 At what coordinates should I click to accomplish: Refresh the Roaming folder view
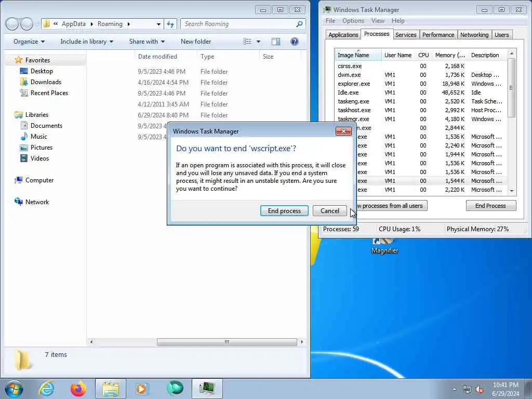(x=170, y=24)
